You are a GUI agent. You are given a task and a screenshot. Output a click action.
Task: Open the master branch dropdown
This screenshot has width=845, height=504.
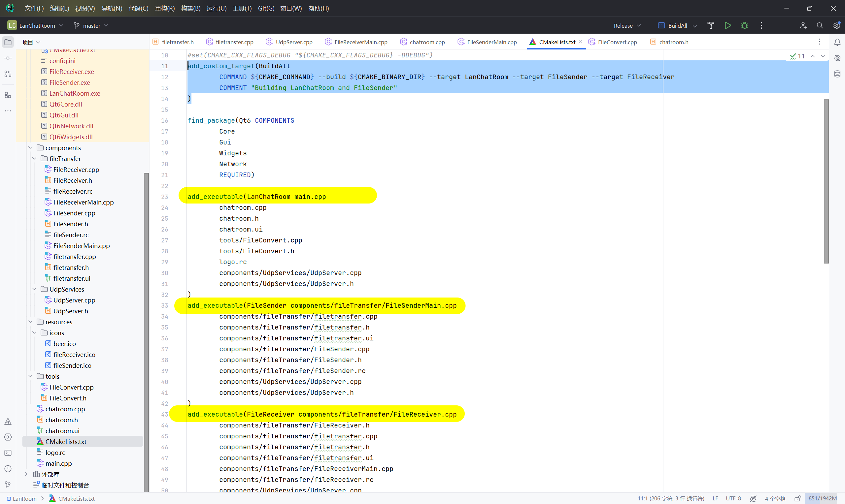point(91,25)
